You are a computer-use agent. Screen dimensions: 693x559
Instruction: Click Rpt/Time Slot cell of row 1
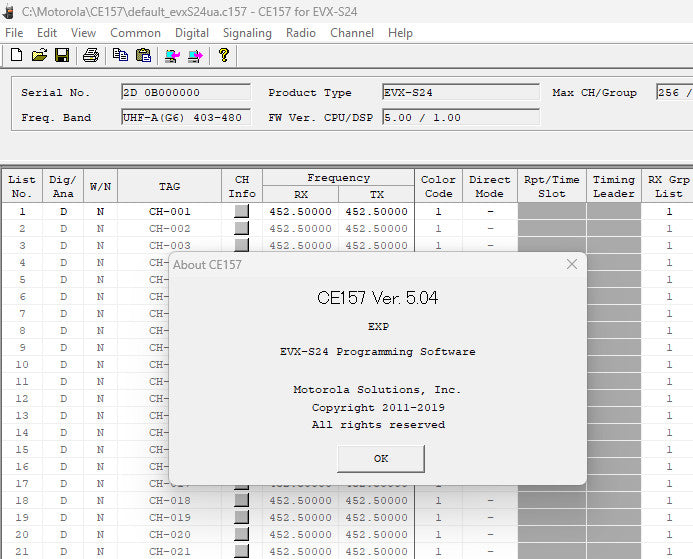[552, 212]
